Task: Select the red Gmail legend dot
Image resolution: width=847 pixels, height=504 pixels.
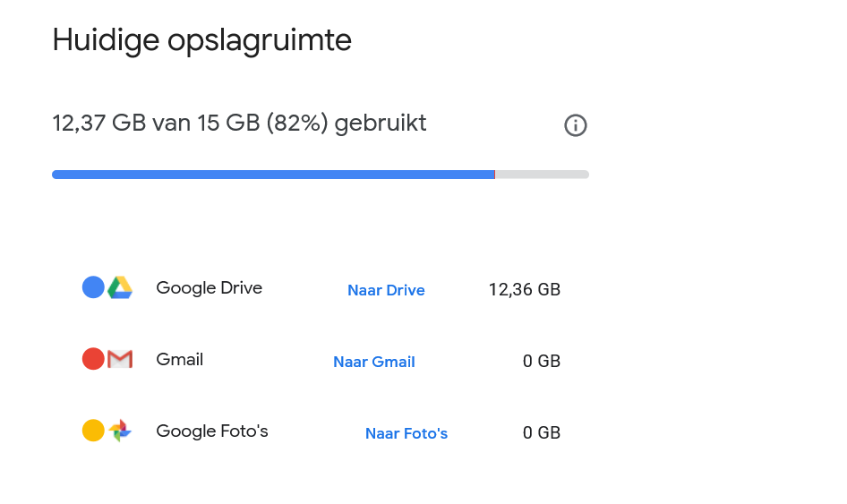Action: click(x=93, y=359)
